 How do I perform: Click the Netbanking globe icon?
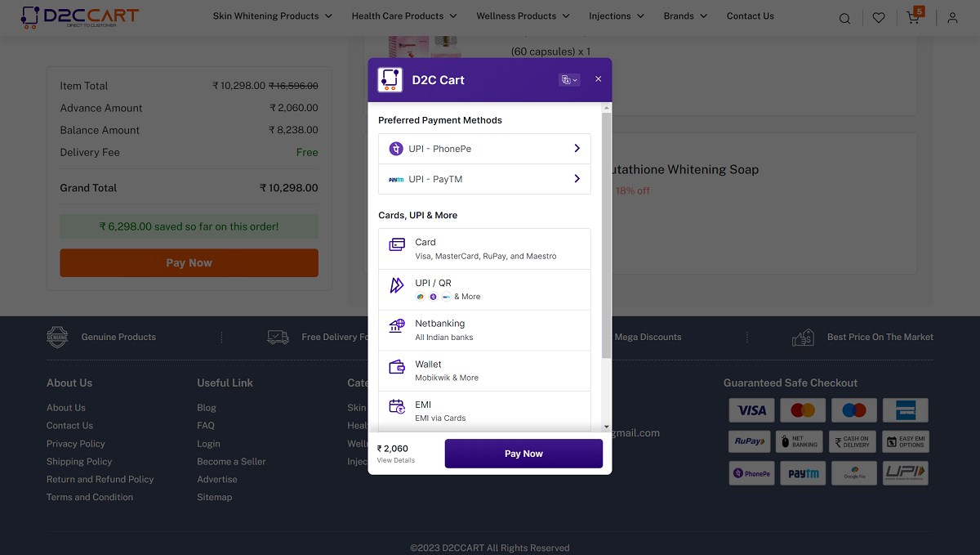(397, 325)
